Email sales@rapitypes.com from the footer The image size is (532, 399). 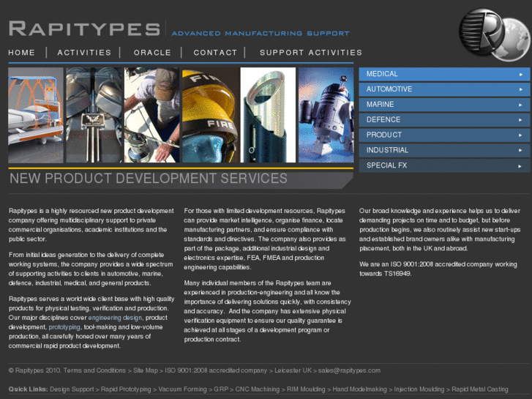[x=349, y=370]
